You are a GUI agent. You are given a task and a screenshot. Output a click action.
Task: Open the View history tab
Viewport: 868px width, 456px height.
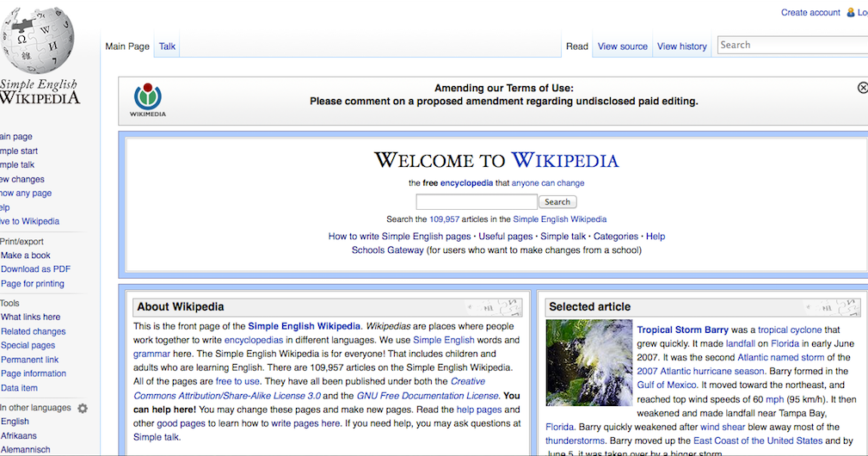(682, 46)
